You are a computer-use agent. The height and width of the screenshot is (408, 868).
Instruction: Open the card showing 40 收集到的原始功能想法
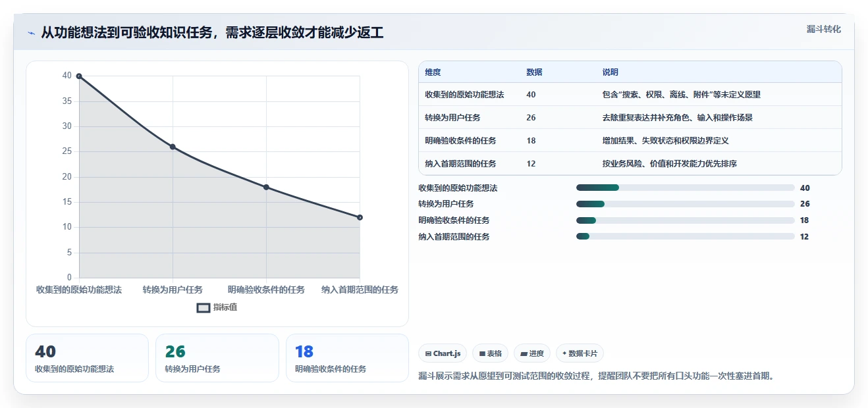tap(87, 358)
